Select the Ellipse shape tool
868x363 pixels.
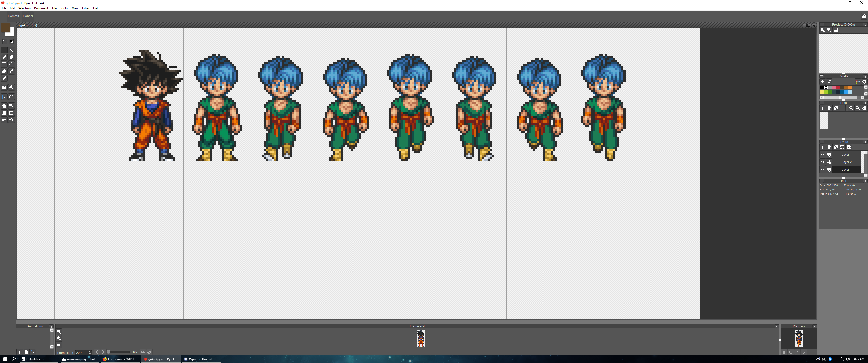click(11, 64)
